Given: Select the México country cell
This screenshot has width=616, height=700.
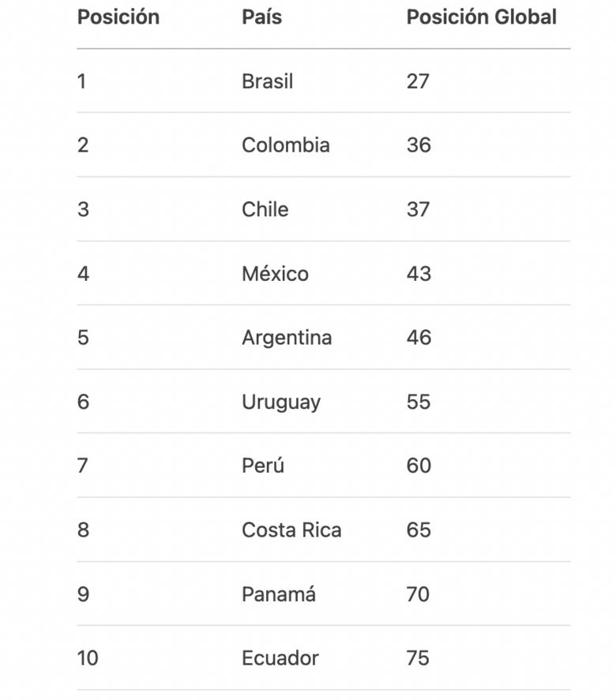Looking at the screenshot, I should click(x=275, y=273).
